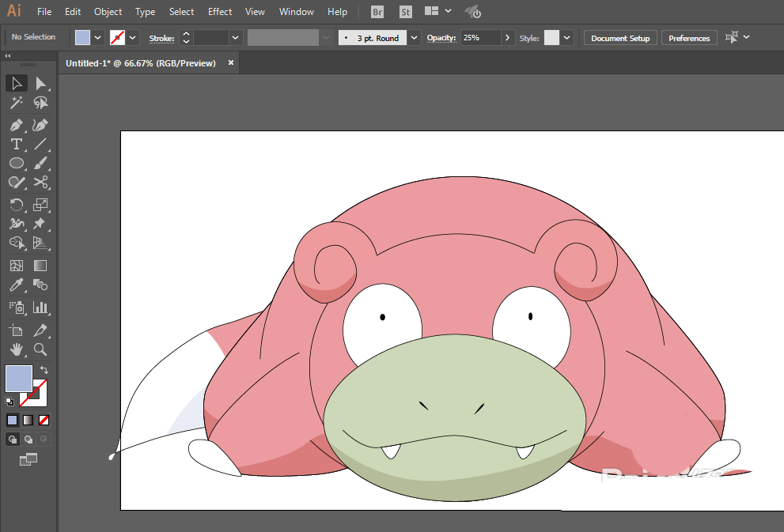
Task: Open the Edit menu
Action: click(73, 12)
